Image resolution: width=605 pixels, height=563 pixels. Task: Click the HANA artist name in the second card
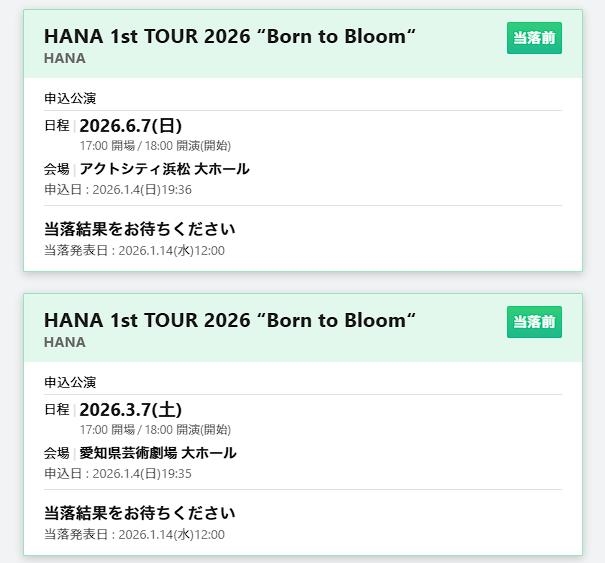65,342
